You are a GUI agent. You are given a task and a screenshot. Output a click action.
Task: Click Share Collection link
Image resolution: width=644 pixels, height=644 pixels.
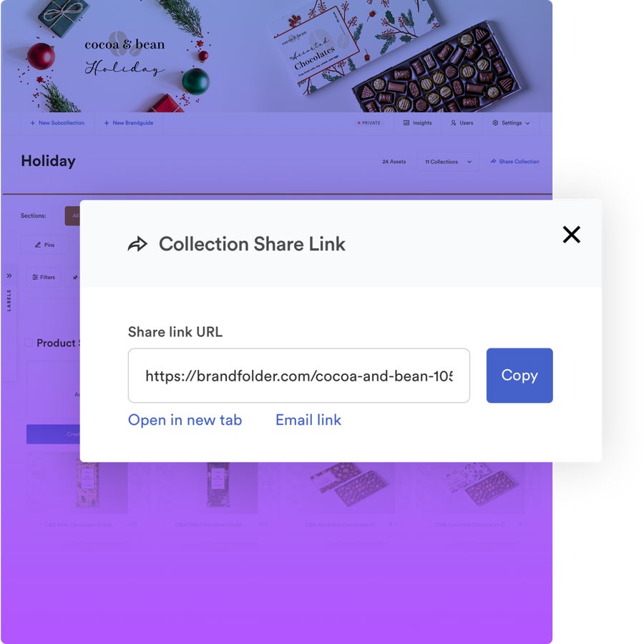(514, 162)
